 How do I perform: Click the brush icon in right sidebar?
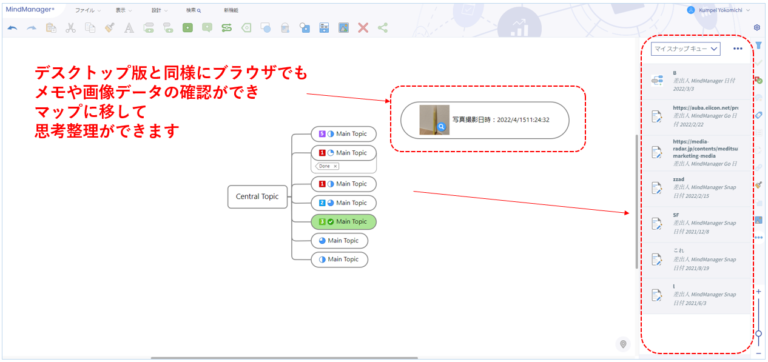(759, 185)
